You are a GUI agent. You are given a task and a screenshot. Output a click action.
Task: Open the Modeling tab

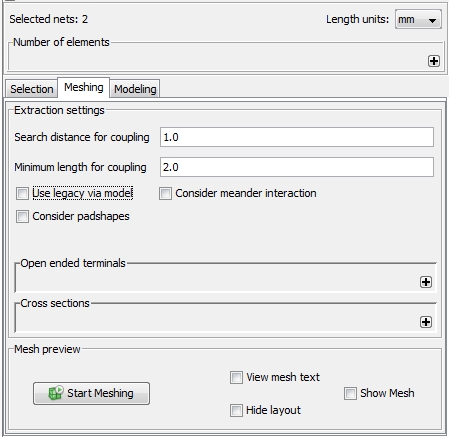point(135,89)
